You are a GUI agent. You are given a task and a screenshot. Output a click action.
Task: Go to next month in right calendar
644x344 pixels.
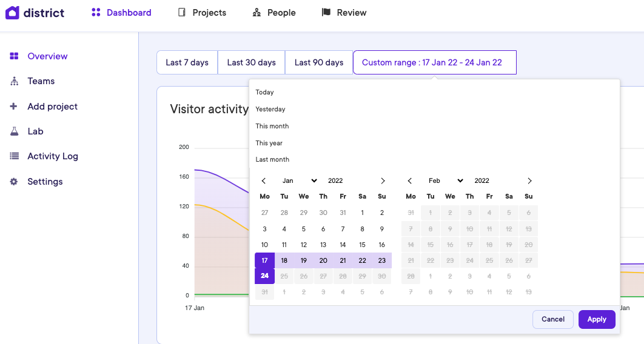click(529, 180)
